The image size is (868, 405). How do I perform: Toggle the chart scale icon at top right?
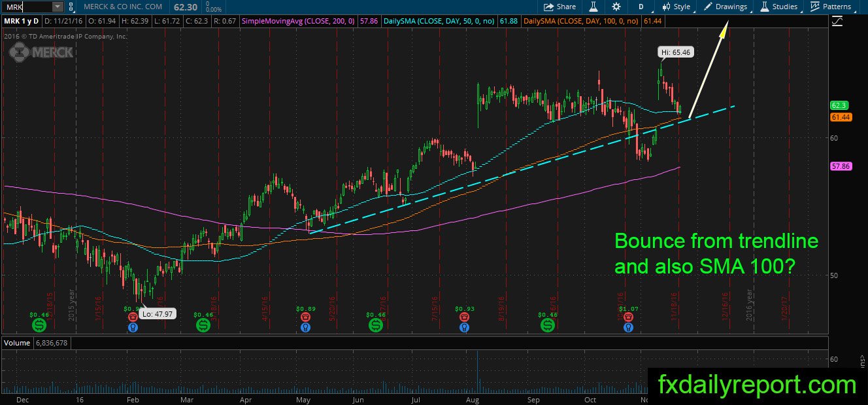tap(837, 22)
